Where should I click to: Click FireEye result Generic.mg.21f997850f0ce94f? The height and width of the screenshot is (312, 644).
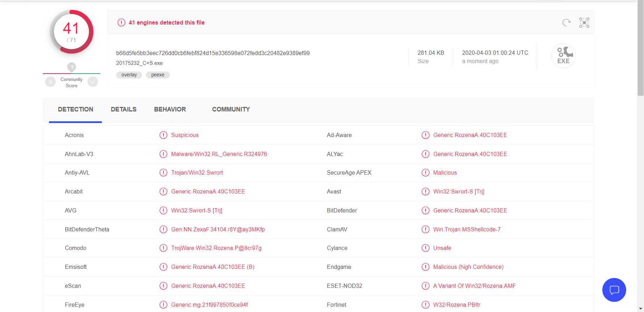210,305
